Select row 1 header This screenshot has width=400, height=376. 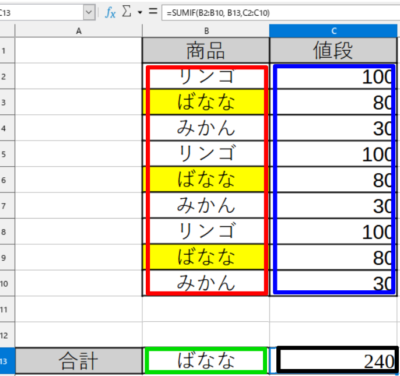[7, 50]
